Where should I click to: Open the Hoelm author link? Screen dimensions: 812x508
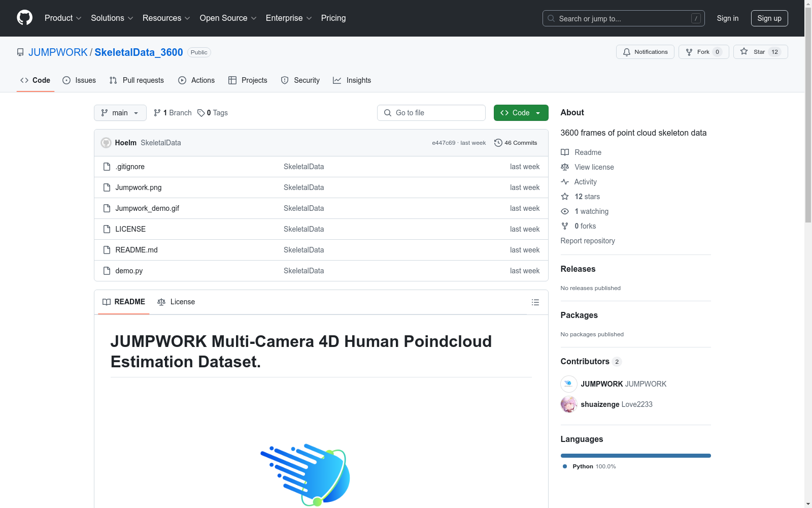[x=125, y=143]
